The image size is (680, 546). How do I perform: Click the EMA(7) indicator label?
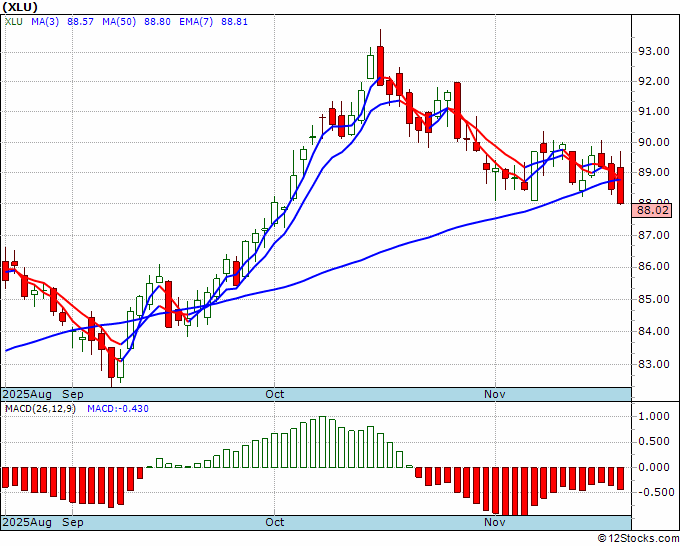196,22
